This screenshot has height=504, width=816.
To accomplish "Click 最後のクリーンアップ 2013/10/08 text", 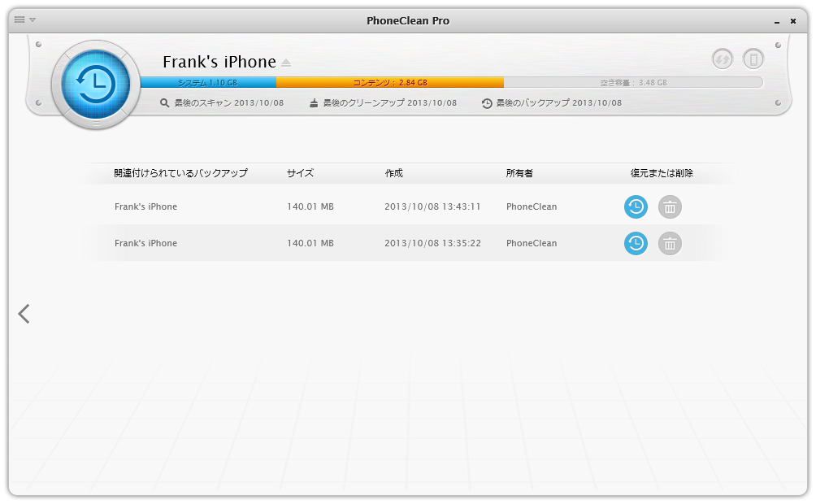I will pos(390,103).
